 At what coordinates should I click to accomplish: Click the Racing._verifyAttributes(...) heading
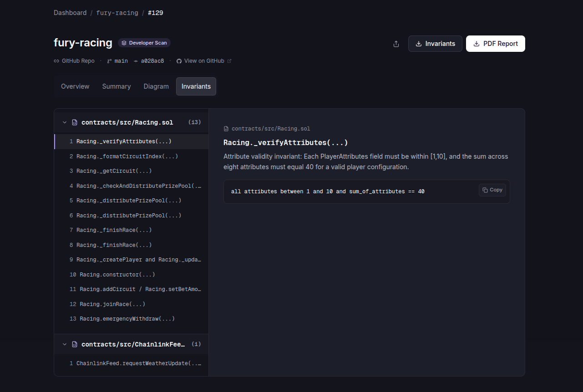point(285,142)
